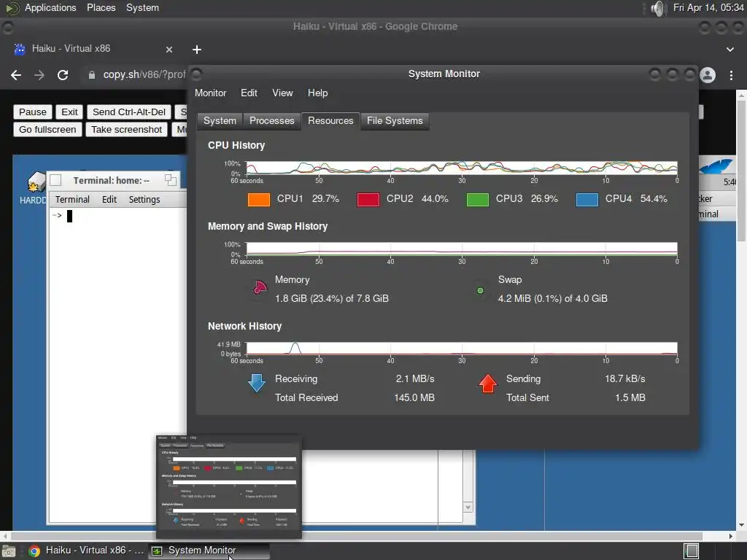Click the CPU History graph

pyautogui.click(x=461, y=168)
